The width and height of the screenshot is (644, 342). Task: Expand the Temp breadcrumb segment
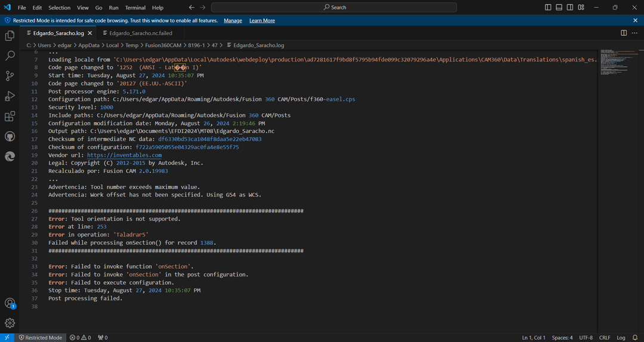click(132, 45)
